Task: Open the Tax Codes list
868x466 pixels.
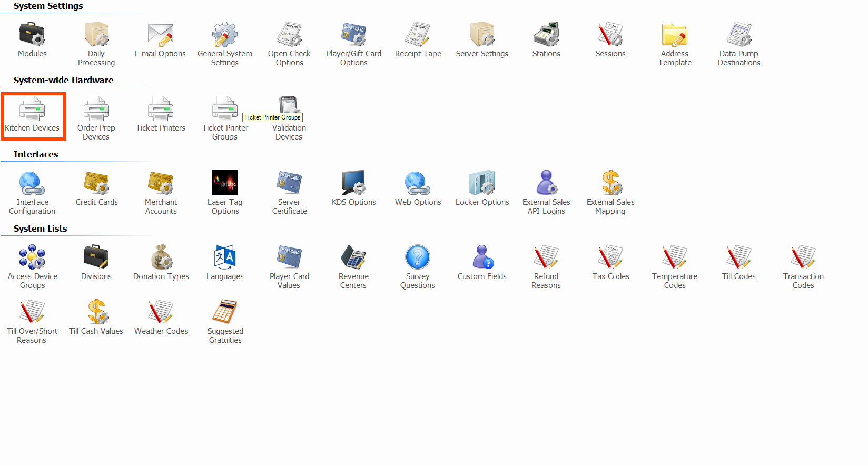Action: [x=610, y=257]
